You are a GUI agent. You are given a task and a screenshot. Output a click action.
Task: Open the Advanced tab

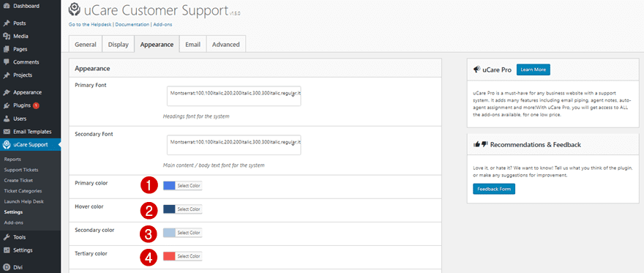point(225,45)
